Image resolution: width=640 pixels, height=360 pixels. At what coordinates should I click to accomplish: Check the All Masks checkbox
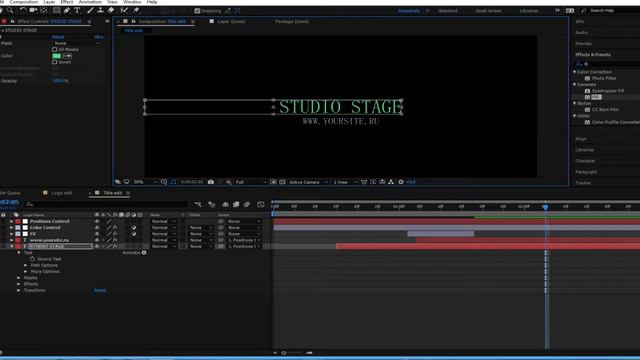[55, 49]
